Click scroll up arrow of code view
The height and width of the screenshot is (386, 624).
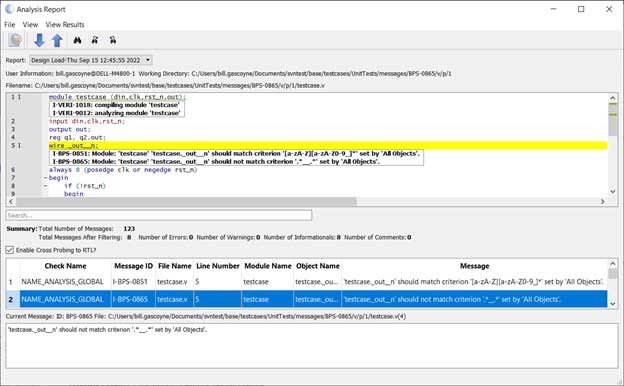[612, 98]
